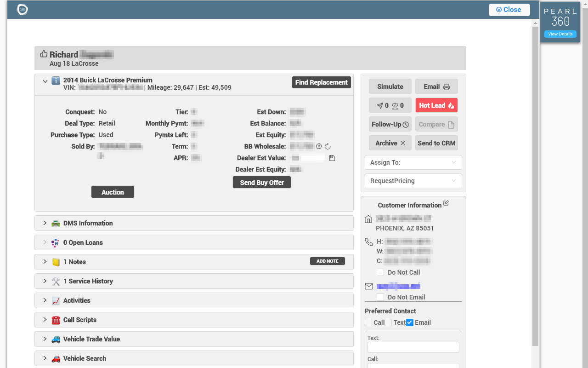
Task: Click the red Hot Lead button
Action: pyautogui.click(x=436, y=105)
